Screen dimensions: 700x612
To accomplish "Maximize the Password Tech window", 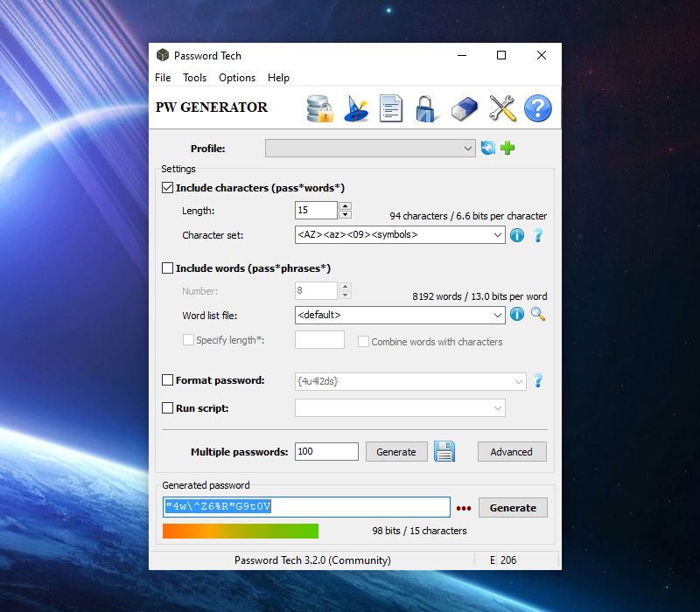I will pyautogui.click(x=501, y=55).
